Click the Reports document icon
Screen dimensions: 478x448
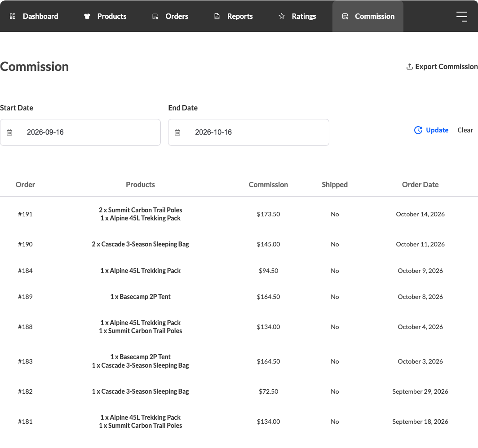(217, 16)
